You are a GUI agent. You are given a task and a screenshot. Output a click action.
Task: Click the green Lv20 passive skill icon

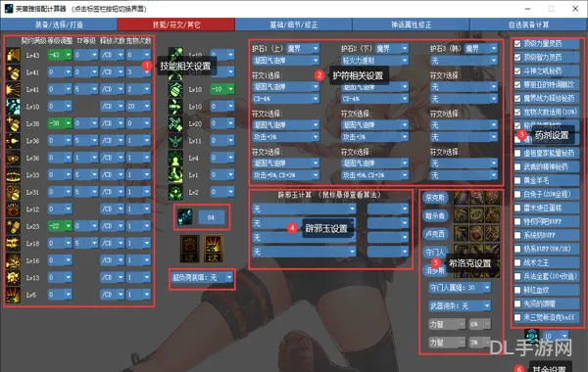pyautogui.click(x=175, y=123)
